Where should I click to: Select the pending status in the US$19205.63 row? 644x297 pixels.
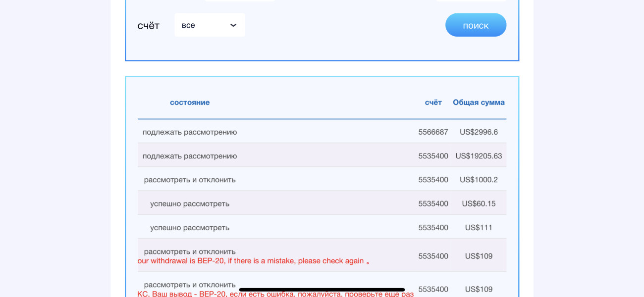point(190,156)
